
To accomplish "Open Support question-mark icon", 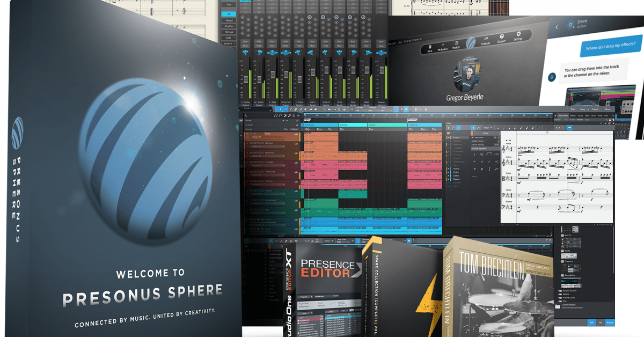I will (502, 38).
